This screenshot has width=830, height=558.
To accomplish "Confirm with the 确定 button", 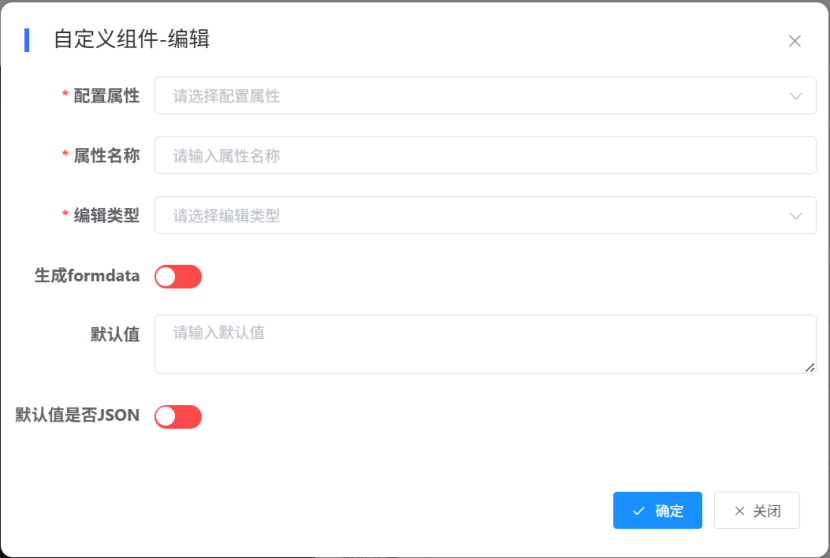I will click(657, 511).
